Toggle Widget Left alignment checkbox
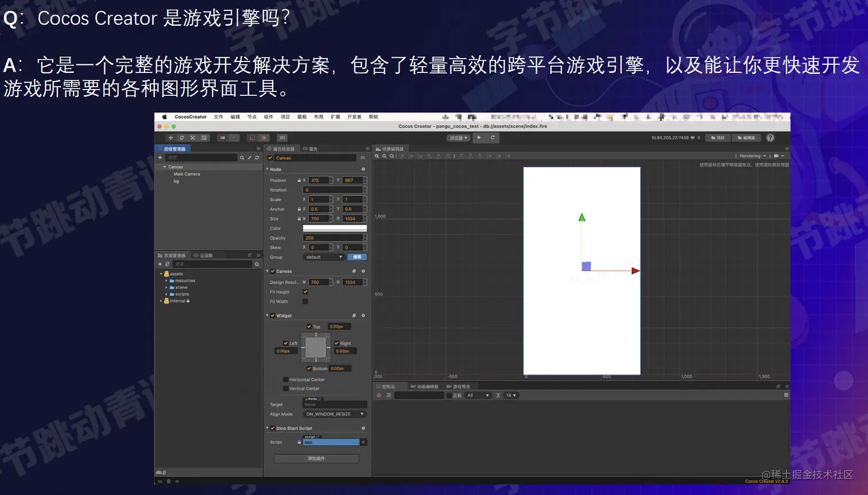This screenshot has width=868, height=495. point(286,343)
